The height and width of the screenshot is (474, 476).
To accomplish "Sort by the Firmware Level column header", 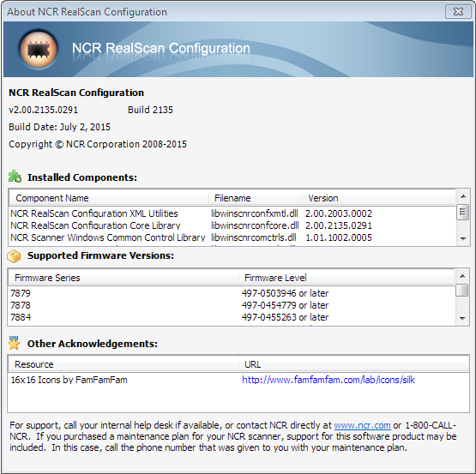I will click(346, 278).
